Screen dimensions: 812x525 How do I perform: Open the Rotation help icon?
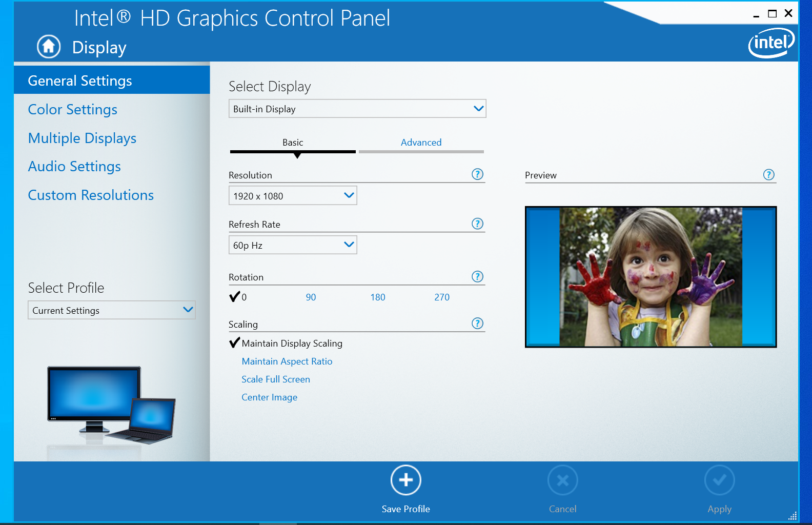477,277
